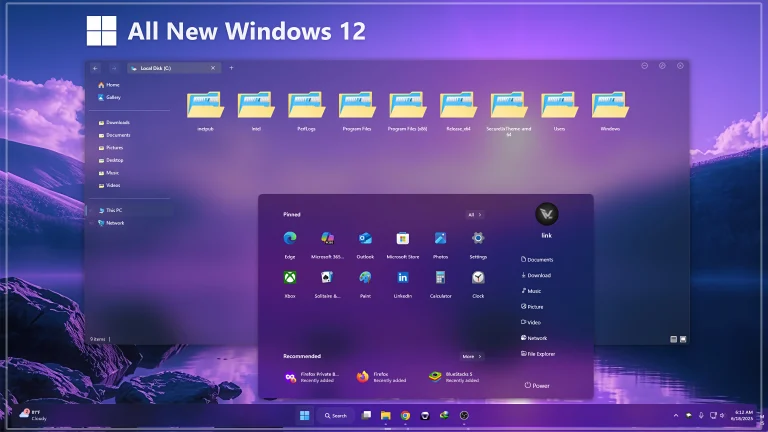Open Desktop in Explorer sidebar

coord(111,160)
